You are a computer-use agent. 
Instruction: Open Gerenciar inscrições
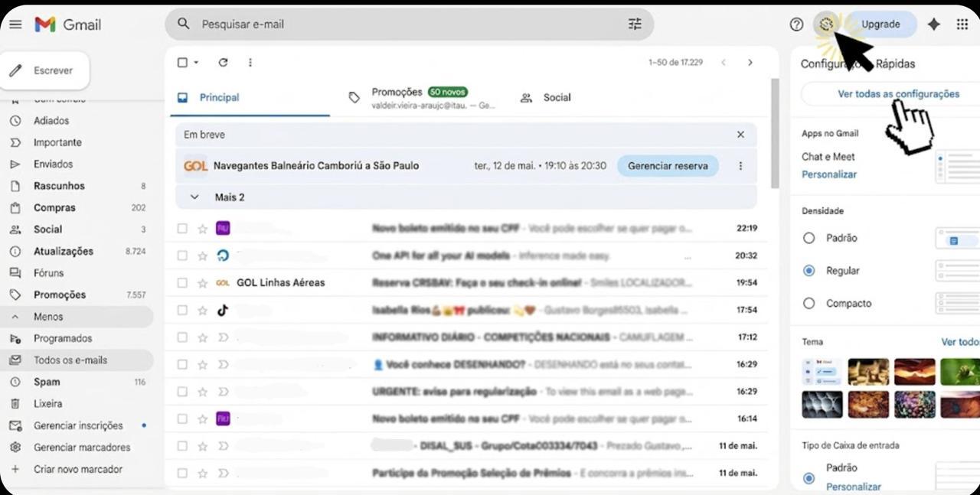pyautogui.click(x=77, y=425)
